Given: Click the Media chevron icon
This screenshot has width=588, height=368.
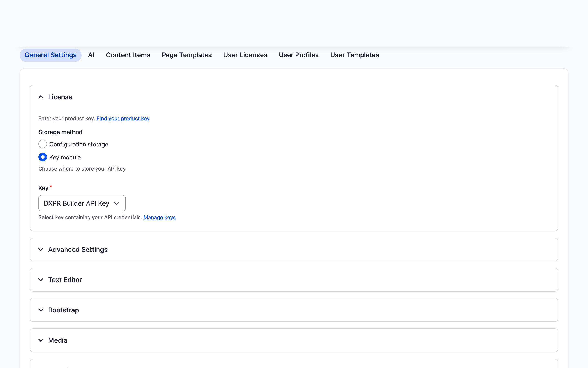Looking at the screenshot, I should [41, 340].
